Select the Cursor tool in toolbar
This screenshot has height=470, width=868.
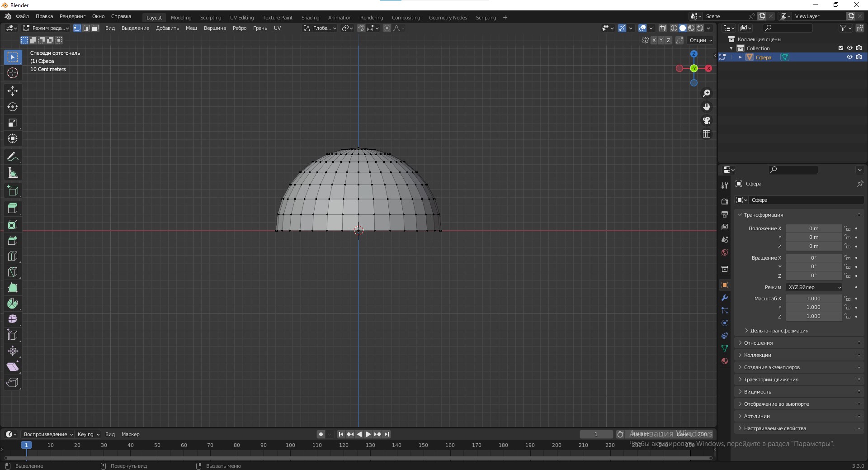pos(13,73)
